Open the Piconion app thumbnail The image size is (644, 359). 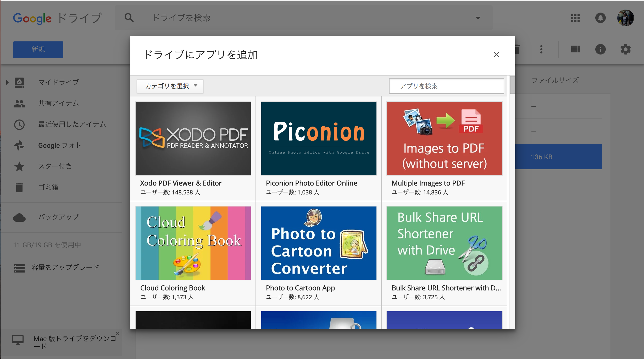tap(319, 138)
